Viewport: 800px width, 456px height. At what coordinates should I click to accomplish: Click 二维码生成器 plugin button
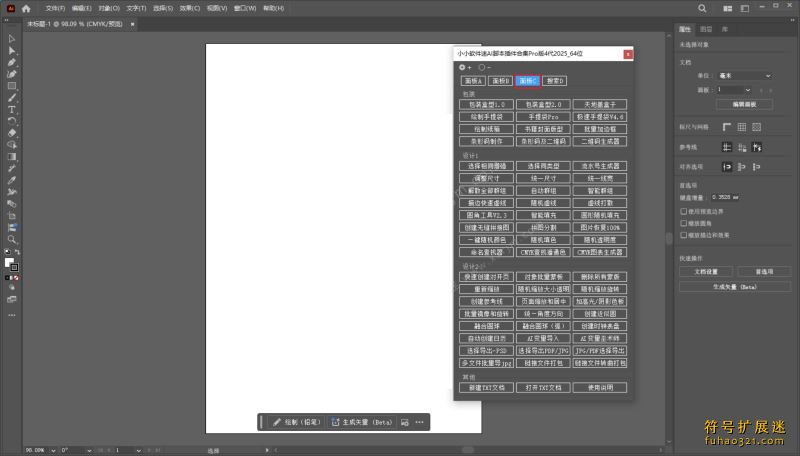(601, 141)
